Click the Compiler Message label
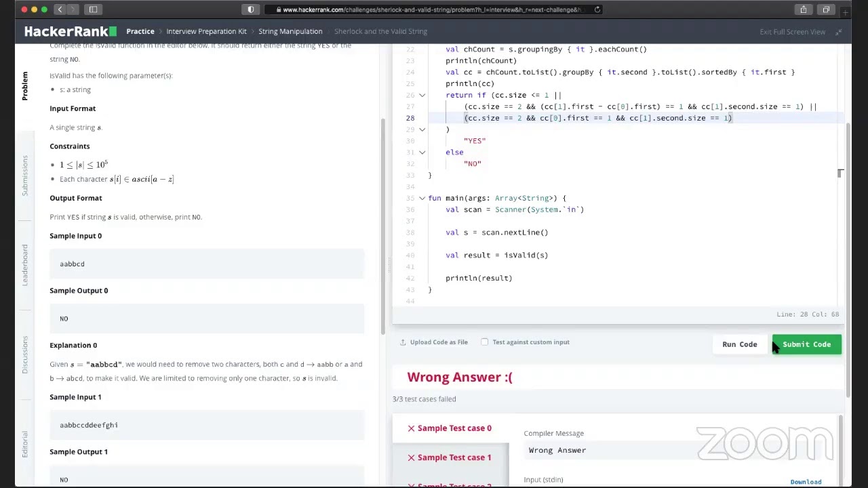 553,433
